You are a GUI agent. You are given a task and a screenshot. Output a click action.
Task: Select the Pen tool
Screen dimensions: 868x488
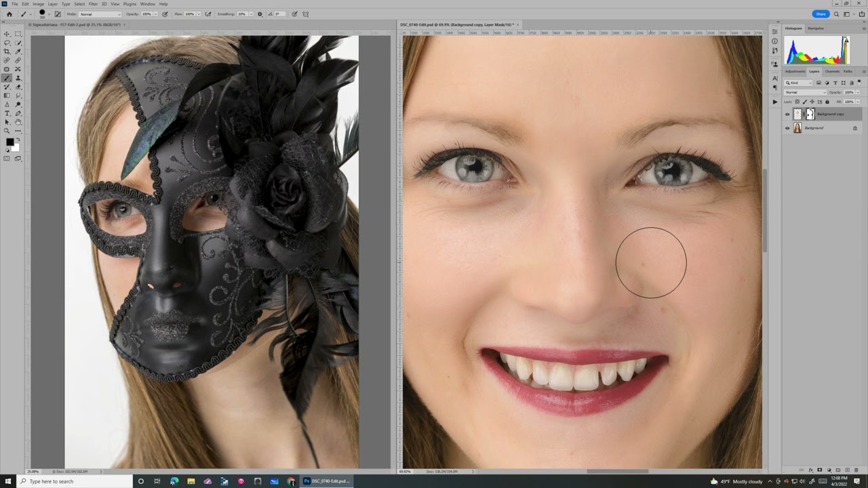(18, 113)
